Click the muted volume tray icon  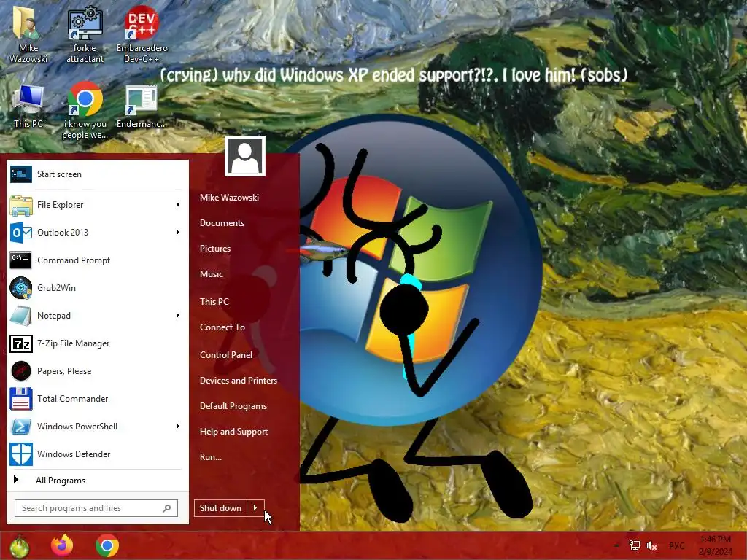point(652,545)
